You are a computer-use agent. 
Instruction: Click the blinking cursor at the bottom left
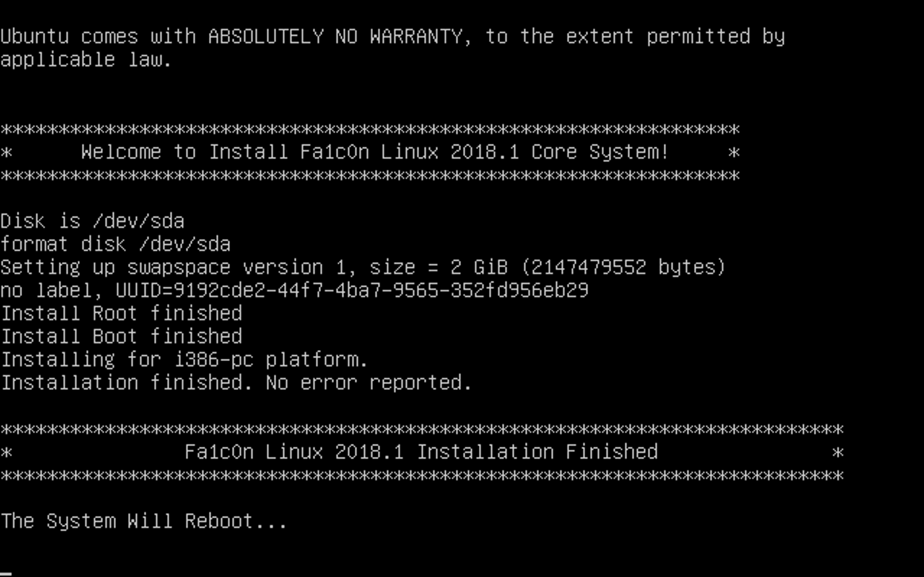(x=6, y=573)
